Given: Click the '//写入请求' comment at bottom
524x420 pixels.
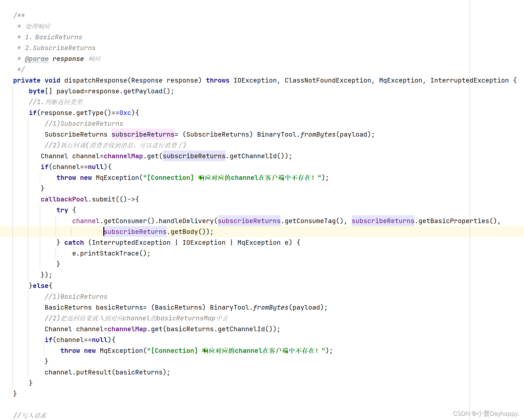Looking at the screenshot, I should 30,415.
